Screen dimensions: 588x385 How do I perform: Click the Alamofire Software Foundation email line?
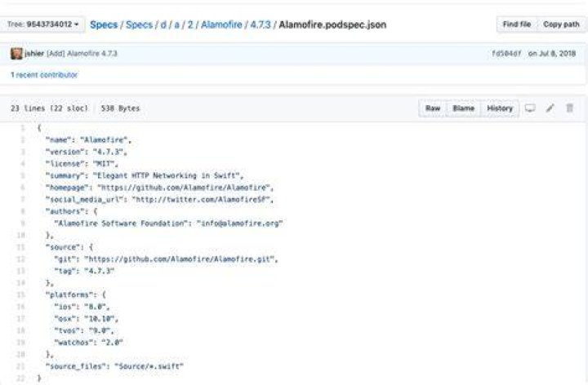click(169, 223)
